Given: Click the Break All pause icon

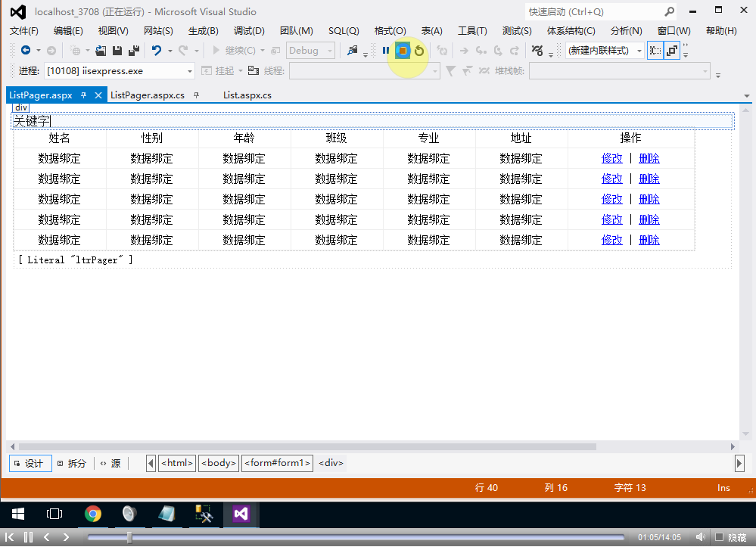Looking at the screenshot, I should click(387, 51).
